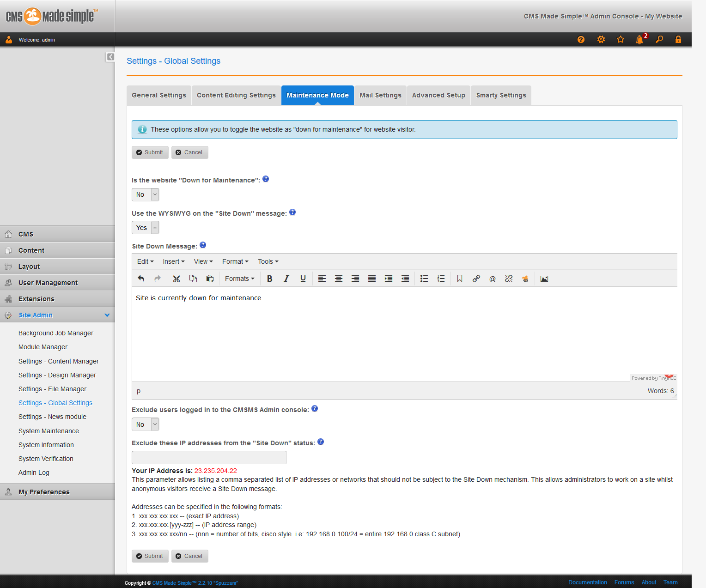Underline the selected editor text
Viewport: 706px width, 588px height.
303,279
